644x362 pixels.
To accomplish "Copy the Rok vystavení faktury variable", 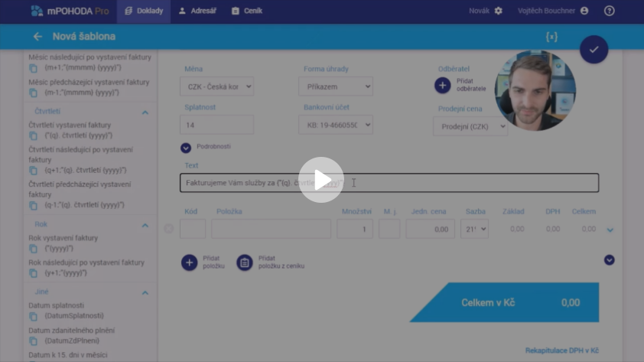I will click(34, 249).
